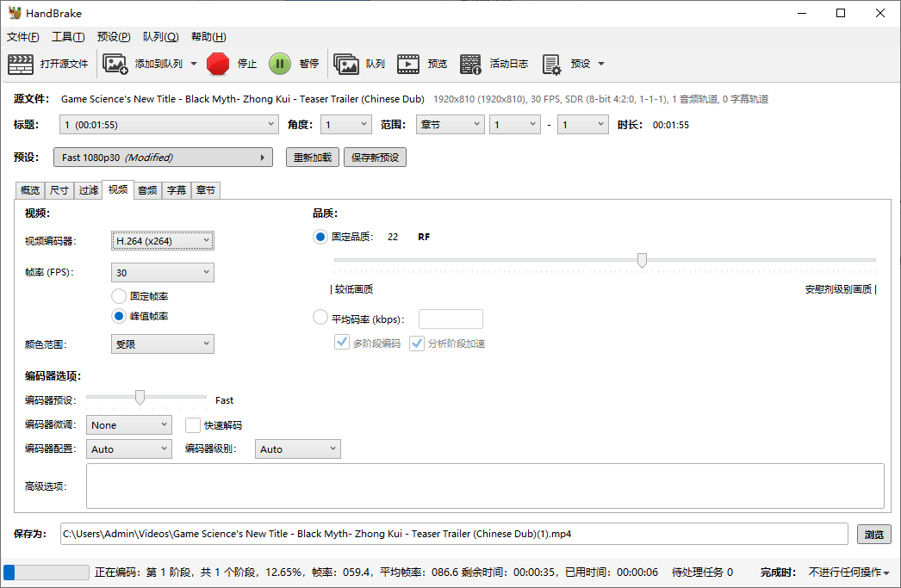Click the 视频 tab
901x588 pixels.
pos(118,189)
